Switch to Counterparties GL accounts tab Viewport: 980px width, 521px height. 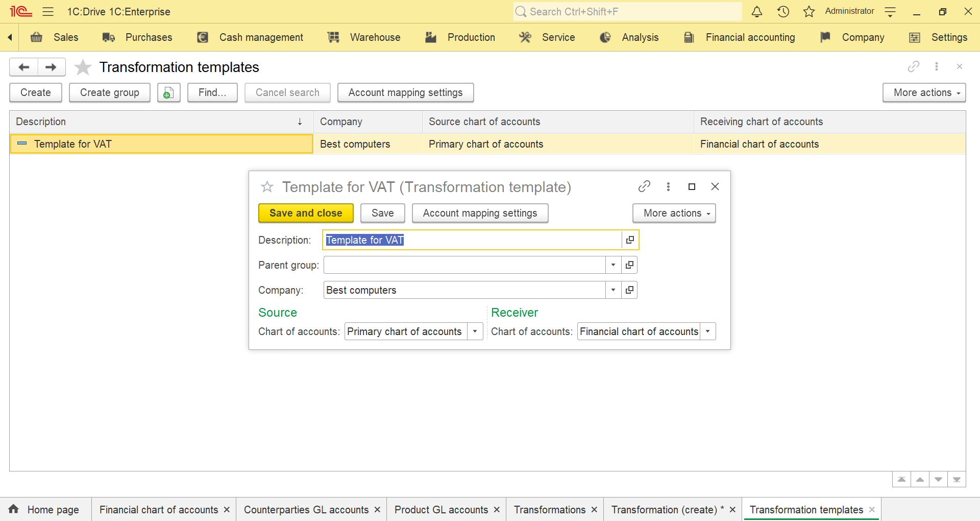(x=306, y=510)
